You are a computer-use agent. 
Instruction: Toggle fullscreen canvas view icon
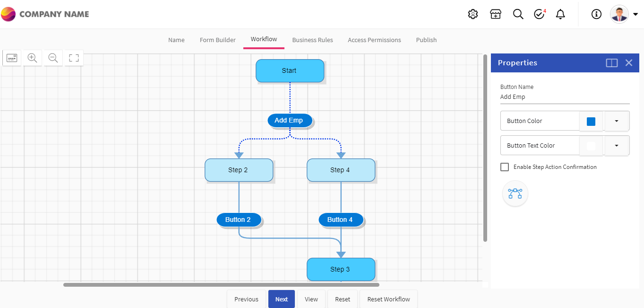(74, 58)
